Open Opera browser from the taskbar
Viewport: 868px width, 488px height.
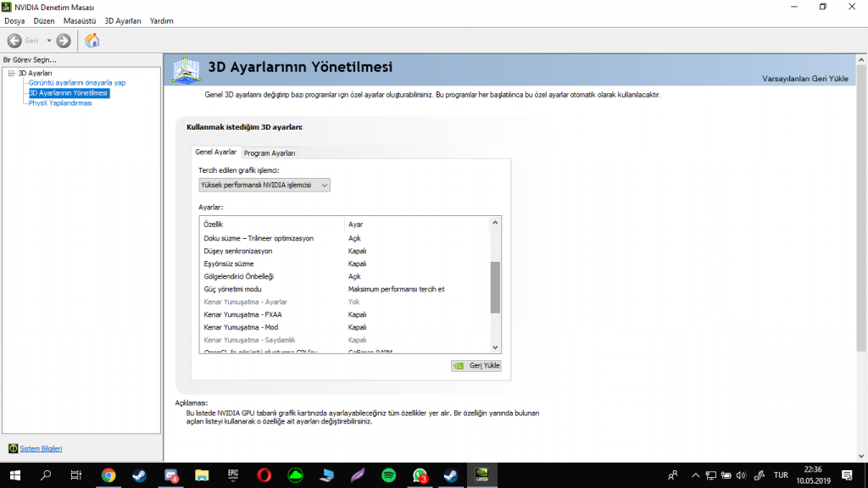pos(264,475)
